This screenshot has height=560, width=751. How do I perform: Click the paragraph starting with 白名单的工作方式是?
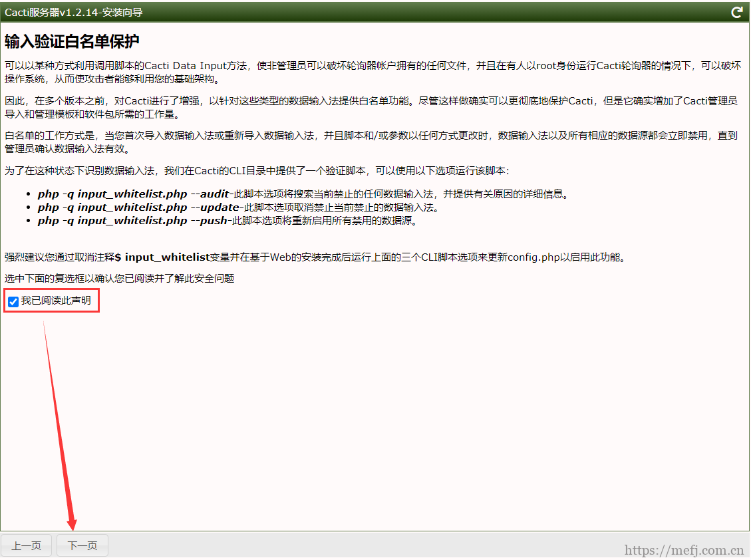[x=371, y=142]
